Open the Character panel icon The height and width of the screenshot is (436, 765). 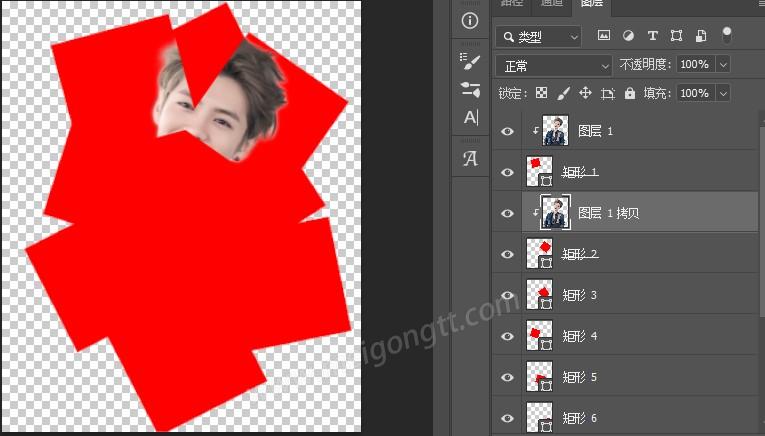(471, 117)
